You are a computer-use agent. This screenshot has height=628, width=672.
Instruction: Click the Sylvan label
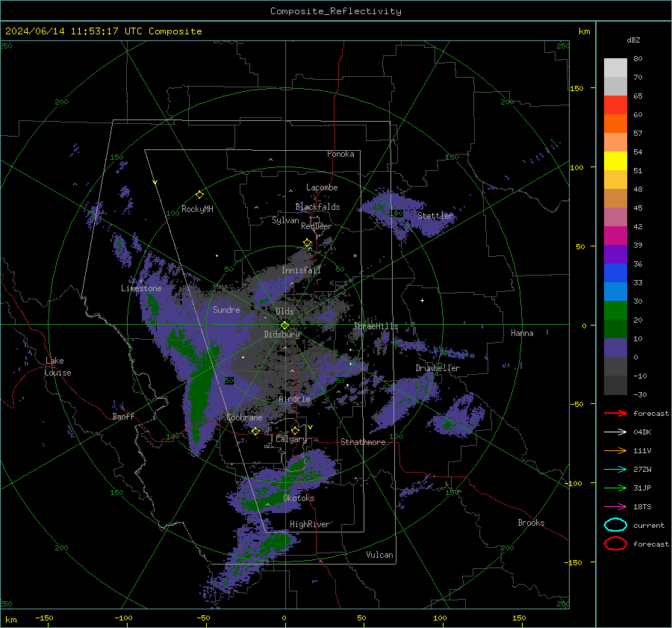click(x=285, y=220)
